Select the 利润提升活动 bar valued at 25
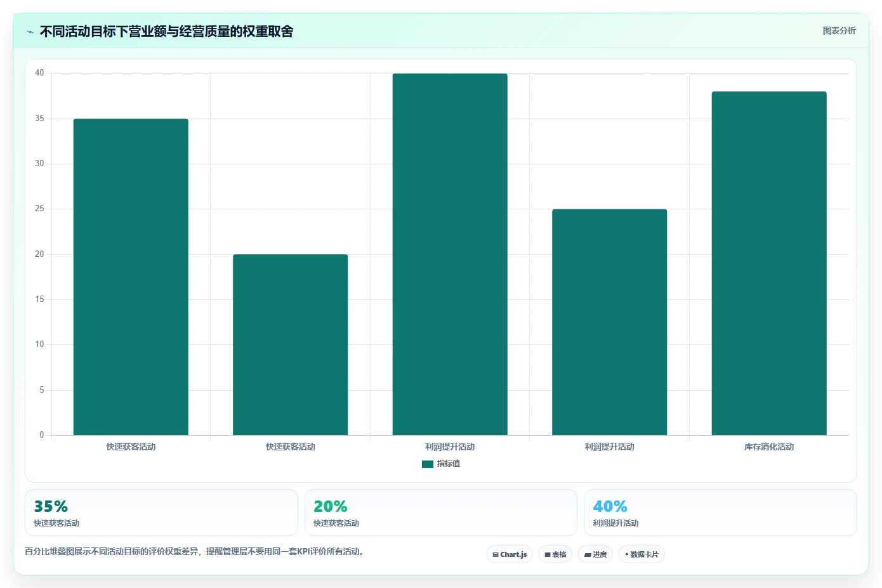The height and width of the screenshot is (588, 882). pyautogui.click(x=609, y=322)
